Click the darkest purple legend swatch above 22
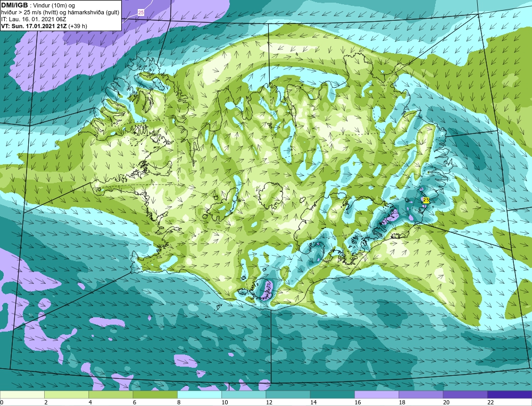Screen dimensions: 532x406 (x=510, y=395)
